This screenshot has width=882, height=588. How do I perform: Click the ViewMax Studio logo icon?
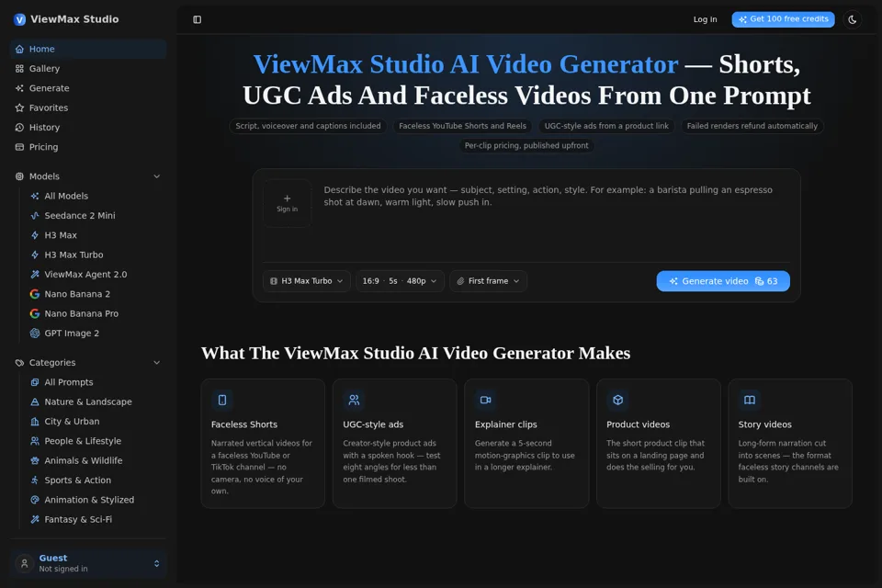pyautogui.click(x=19, y=19)
